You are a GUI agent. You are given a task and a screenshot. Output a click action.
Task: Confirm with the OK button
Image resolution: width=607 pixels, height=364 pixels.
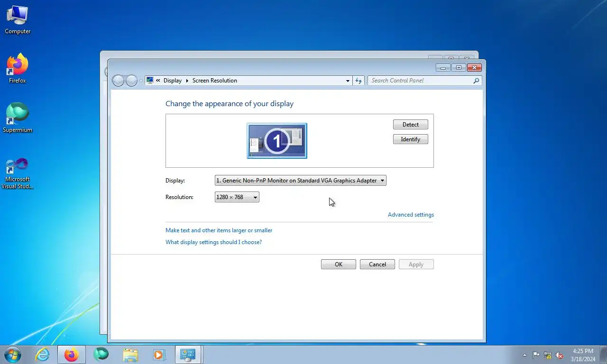339,264
